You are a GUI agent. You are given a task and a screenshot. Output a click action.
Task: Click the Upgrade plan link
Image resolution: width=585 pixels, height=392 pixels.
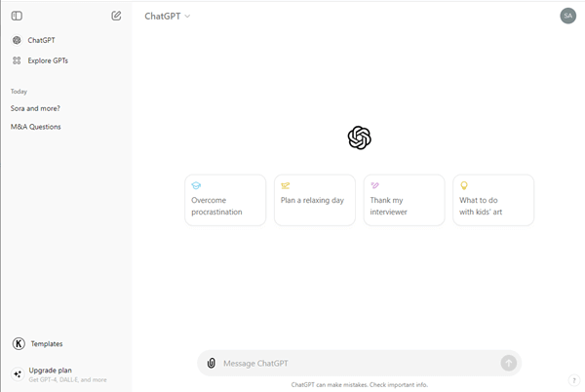coord(51,371)
